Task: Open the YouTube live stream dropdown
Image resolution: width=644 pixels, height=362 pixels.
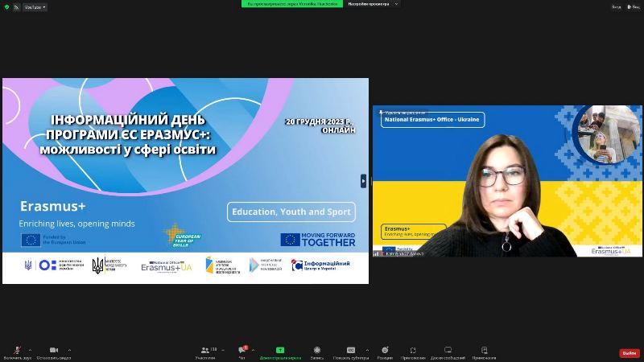Action: click(x=35, y=7)
